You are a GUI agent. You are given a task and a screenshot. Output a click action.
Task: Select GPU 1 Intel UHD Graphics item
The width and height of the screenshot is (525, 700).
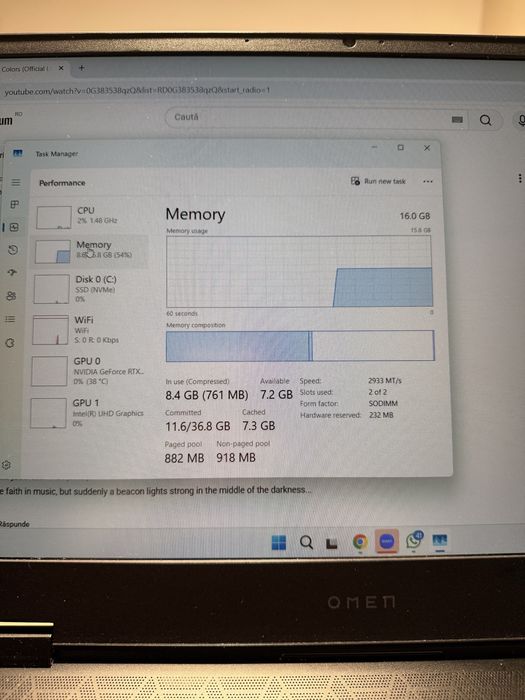88,412
